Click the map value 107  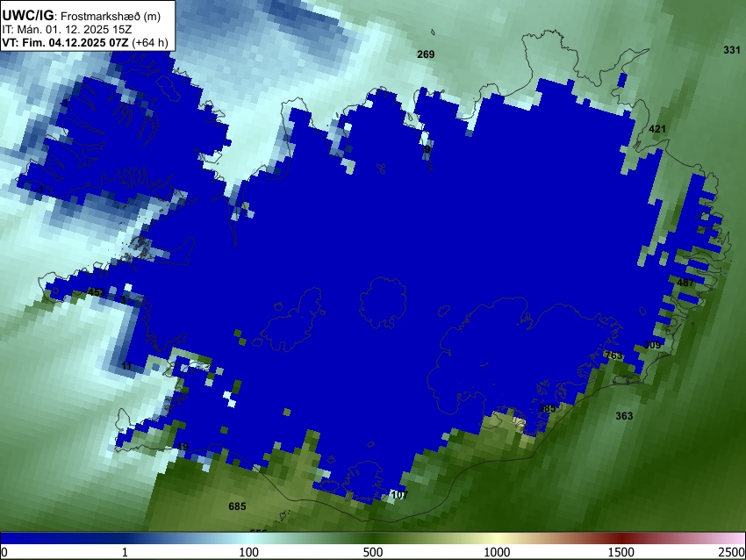(399, 495)
